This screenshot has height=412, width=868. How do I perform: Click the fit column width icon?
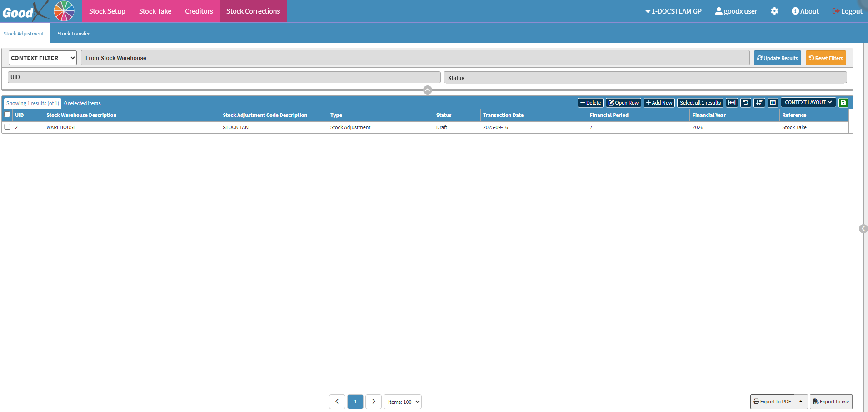[732, 103]
